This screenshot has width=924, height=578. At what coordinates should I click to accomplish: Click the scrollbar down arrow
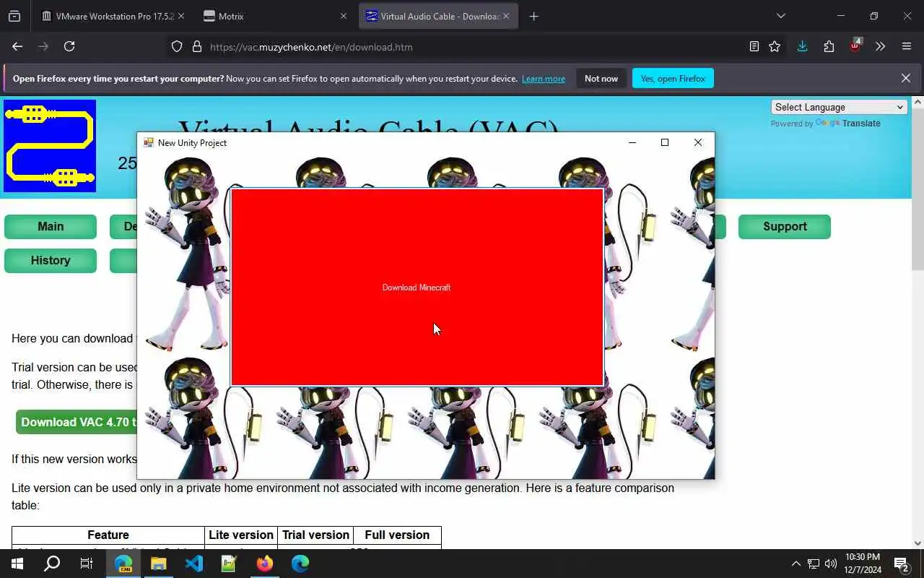tap(918, 543)
